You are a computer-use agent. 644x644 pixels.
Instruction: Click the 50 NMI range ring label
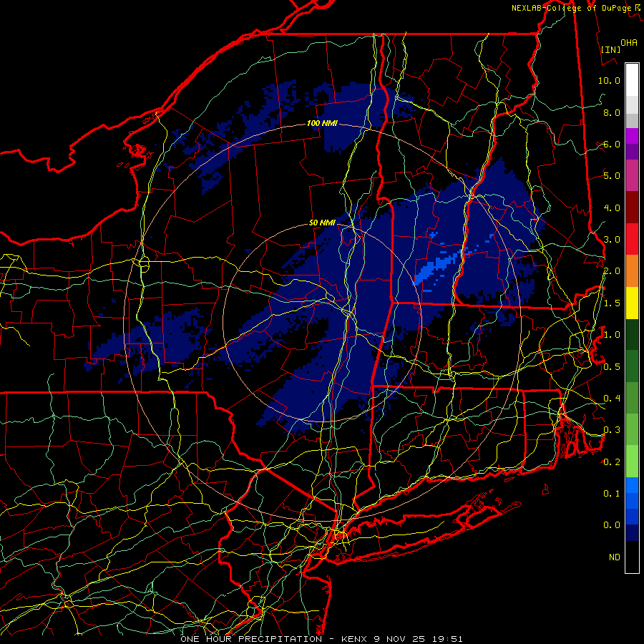pos(322,223)
